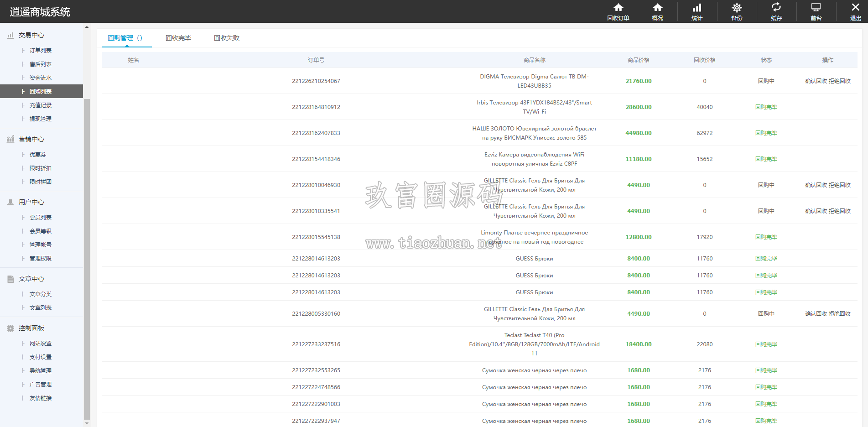Click the Teclast T40 product name
Image resolution: width=868 pixels, height=427 pixels.
[534, 344]
